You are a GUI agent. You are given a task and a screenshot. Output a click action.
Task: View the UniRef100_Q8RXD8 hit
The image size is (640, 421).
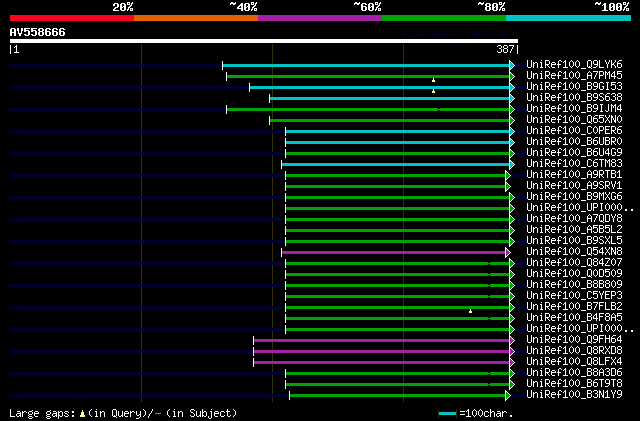click(x=574, y=351)
